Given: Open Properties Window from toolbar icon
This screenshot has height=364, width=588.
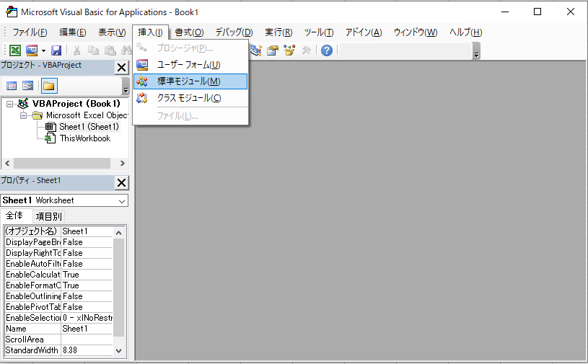Looking at the screenshot, I should 273,50.
